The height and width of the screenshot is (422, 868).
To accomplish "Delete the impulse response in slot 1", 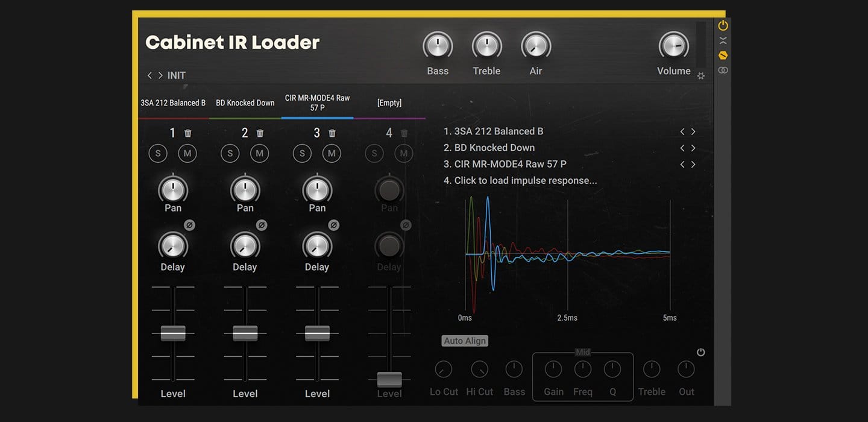I will click(x=187, y=133).
